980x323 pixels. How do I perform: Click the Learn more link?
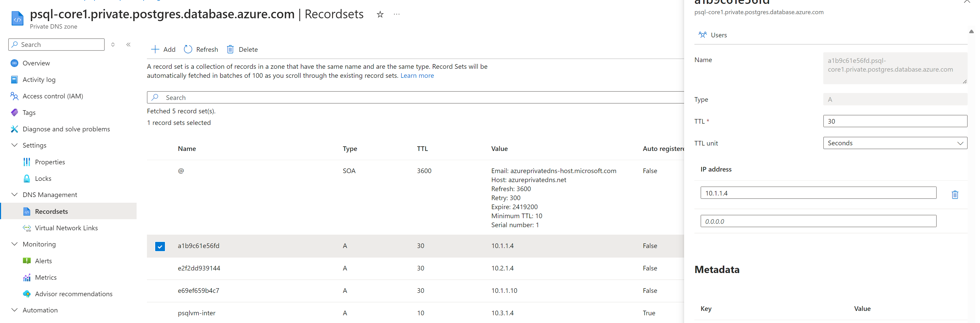pyautogui.click(x=417, y=76)
